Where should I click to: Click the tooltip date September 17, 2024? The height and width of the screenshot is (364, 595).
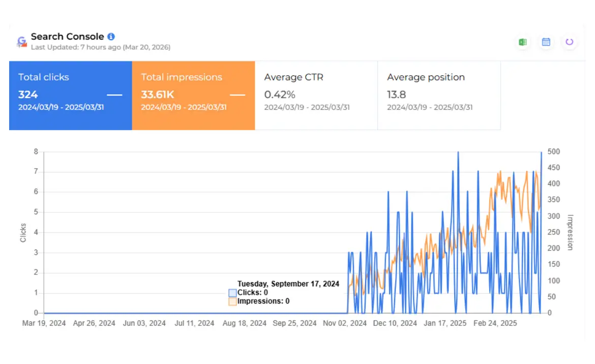coord(288,284)
